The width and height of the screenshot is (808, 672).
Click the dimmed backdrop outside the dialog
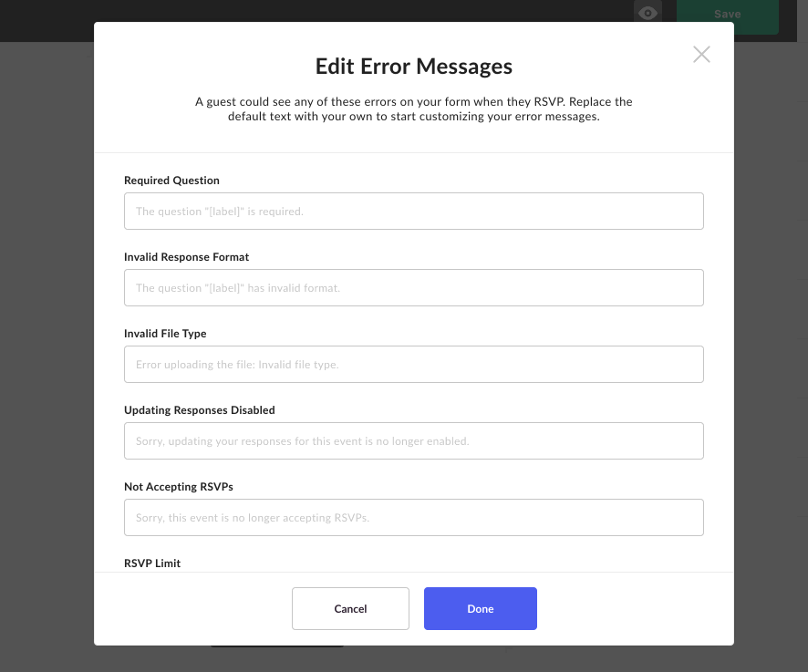(x=47, y=361)
